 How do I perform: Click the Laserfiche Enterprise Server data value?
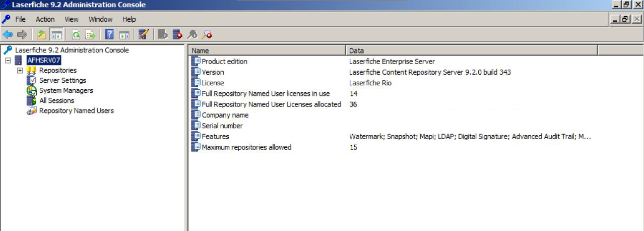click(x=392, y=62)
